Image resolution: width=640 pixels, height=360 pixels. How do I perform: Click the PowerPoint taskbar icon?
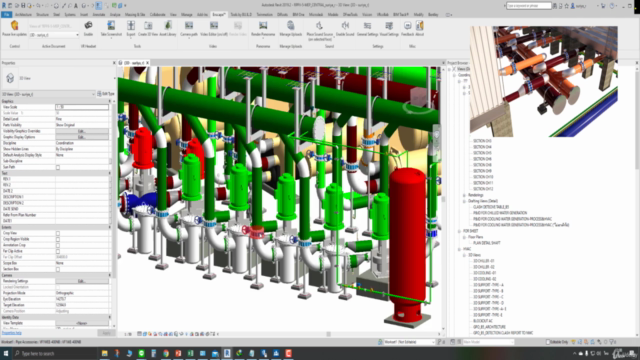178,353
